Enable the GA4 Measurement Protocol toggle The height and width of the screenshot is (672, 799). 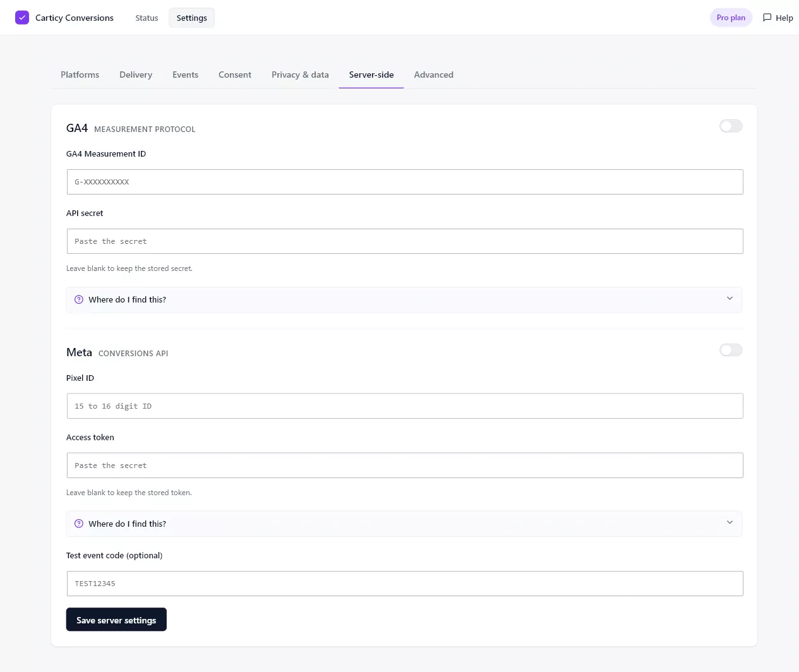[x=731, y=126]
